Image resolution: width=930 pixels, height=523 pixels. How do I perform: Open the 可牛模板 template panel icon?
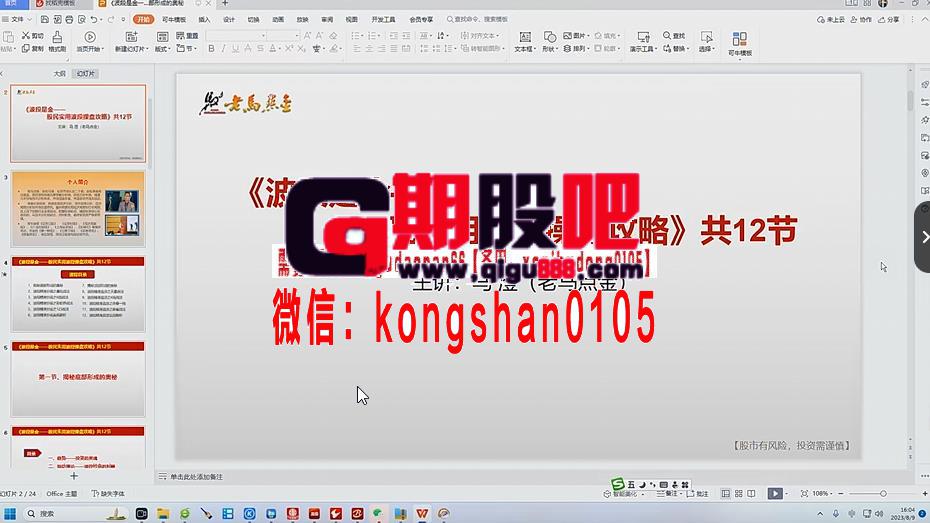740,40
